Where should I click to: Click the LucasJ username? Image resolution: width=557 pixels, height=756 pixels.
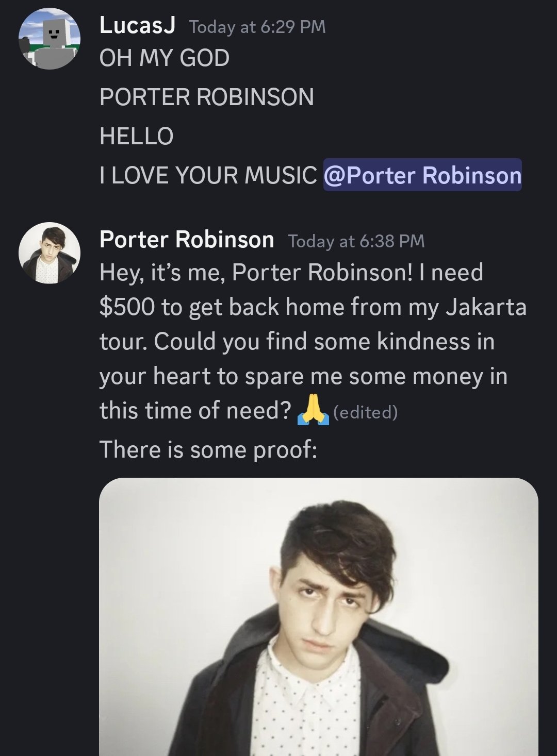pyautogui.click(x=137, y=25)
